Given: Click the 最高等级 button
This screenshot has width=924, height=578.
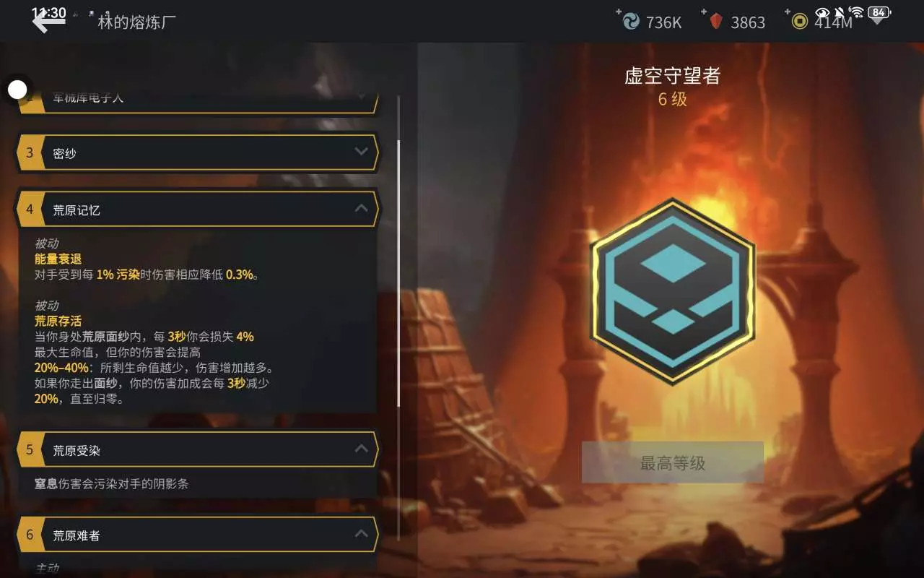Looking at the screenshot, I should pyautogui.click(x=673, y=462).
